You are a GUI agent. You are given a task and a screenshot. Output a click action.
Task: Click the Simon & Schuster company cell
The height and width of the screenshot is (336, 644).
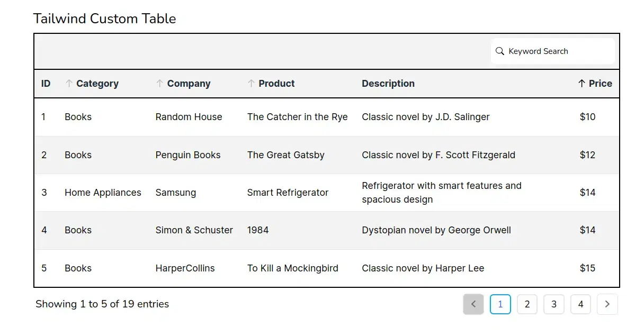[x=194, y=230]
